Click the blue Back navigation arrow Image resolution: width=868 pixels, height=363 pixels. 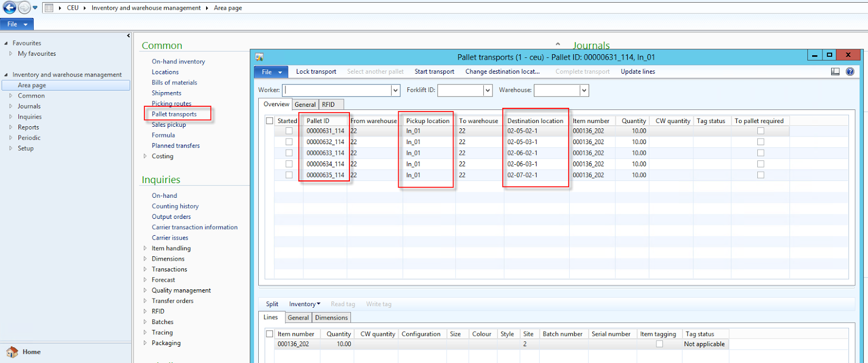[9, 8]
